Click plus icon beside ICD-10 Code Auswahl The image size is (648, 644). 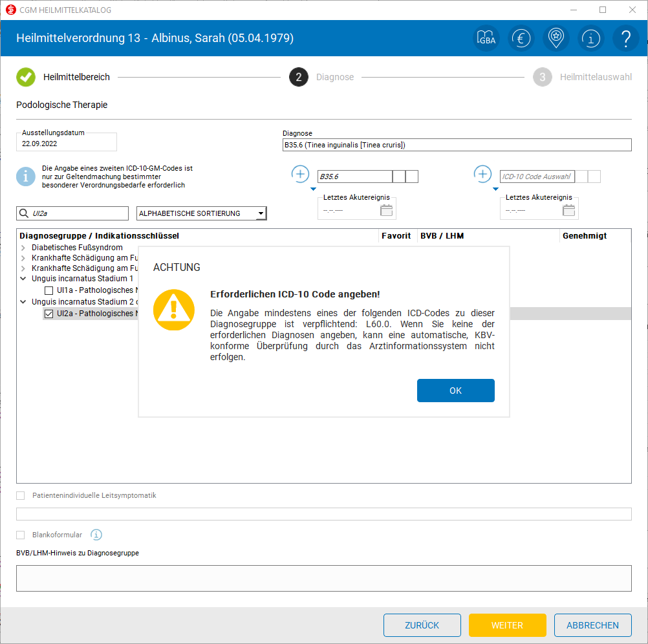click(x=482, y=174)
